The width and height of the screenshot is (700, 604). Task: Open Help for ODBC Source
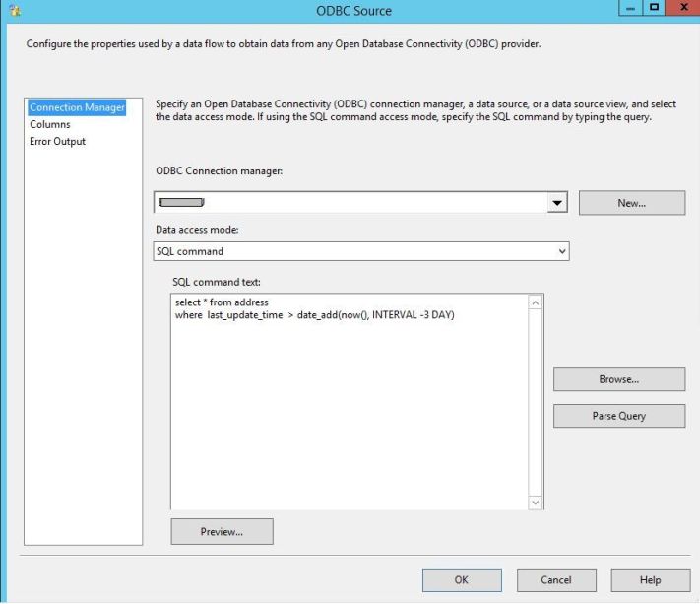(651, 580)
